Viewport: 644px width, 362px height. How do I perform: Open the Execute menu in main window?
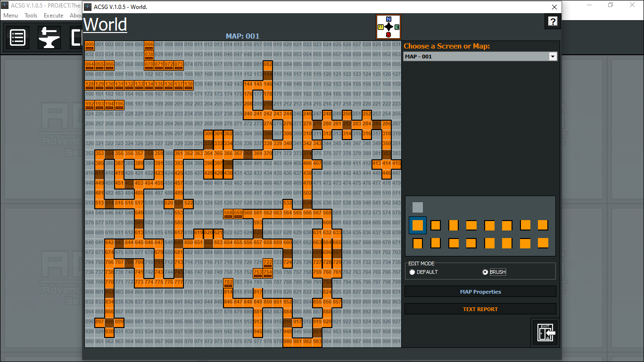pos(53,16)
